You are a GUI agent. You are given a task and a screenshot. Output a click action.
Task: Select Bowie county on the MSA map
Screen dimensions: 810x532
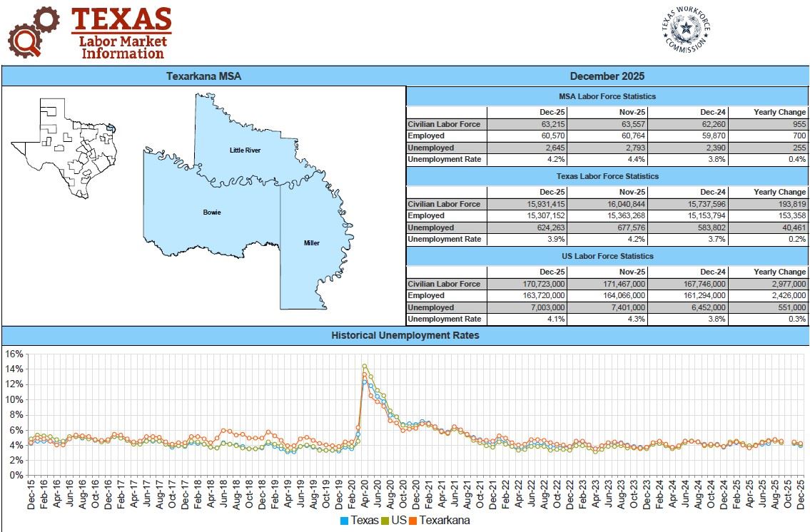coord(211,212)
